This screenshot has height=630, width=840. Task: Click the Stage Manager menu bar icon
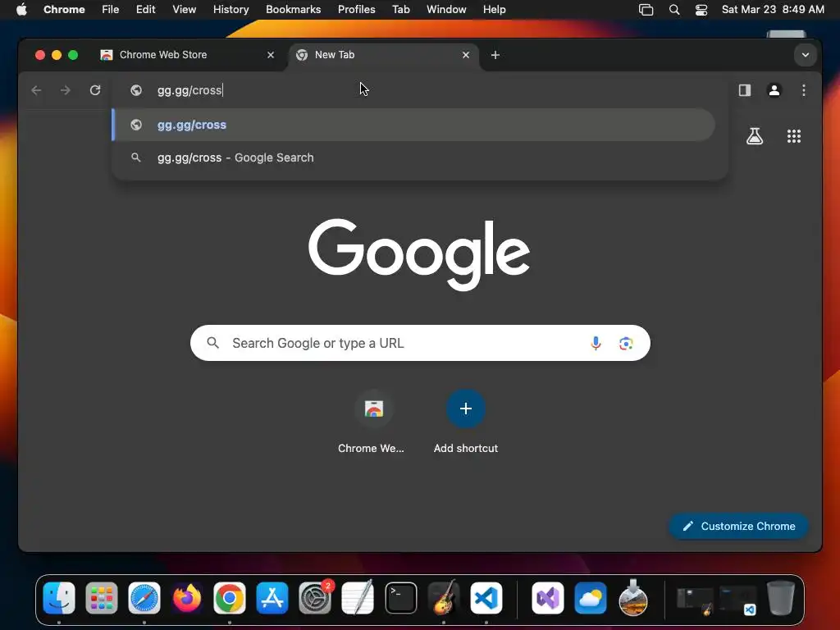point(646,10)
